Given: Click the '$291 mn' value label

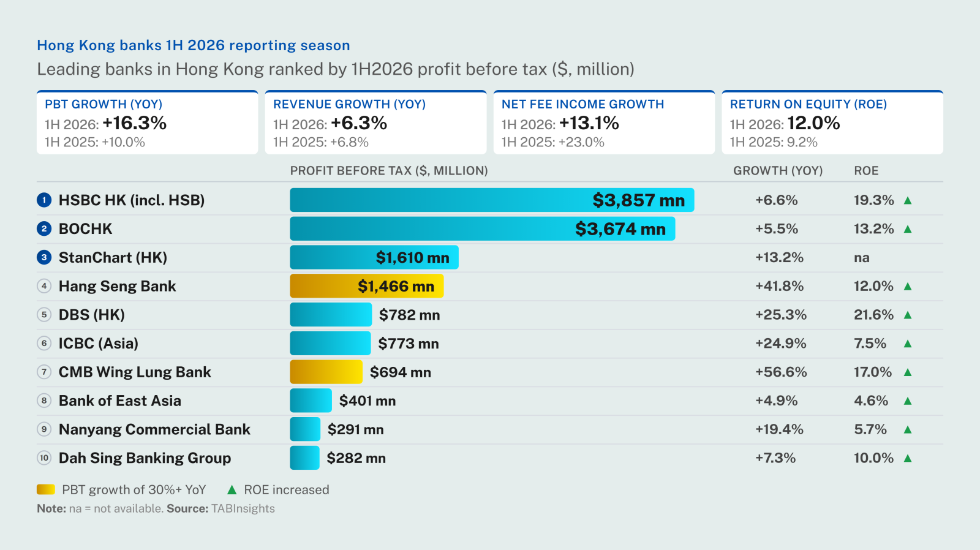Looking at the screenshot, I should point(356,430).
